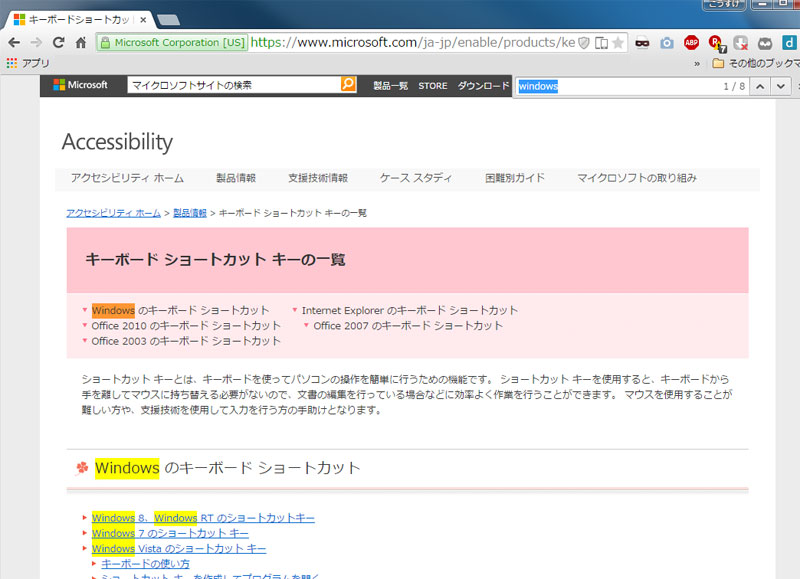
Task: Open the browser home page icon
Action: click(81, 42)
